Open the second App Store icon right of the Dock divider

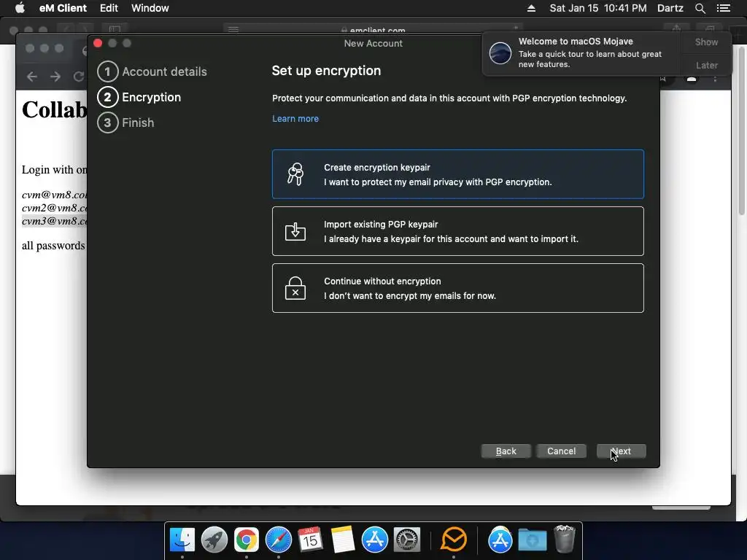point(500,540)
